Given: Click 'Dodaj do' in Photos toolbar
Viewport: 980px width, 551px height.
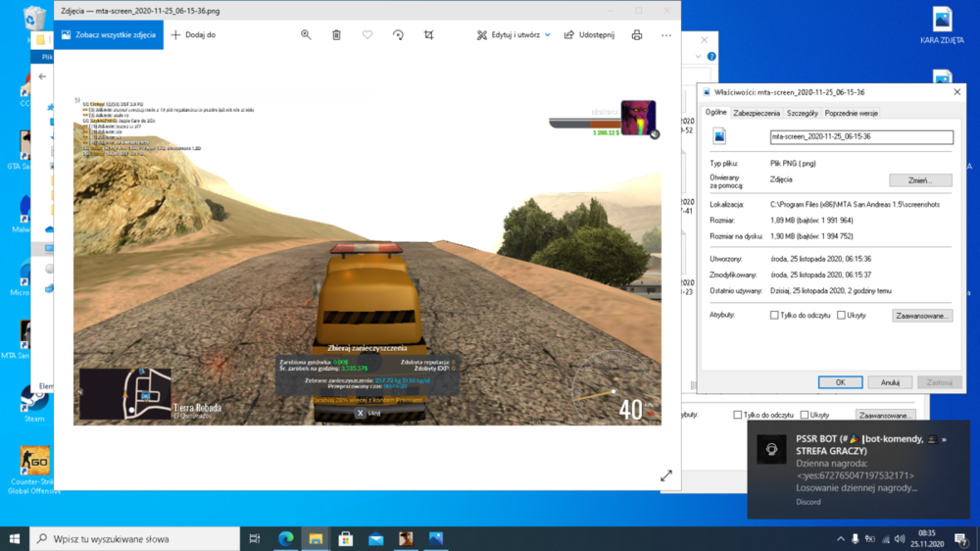Looking at the screenshot, I should 193,35.
